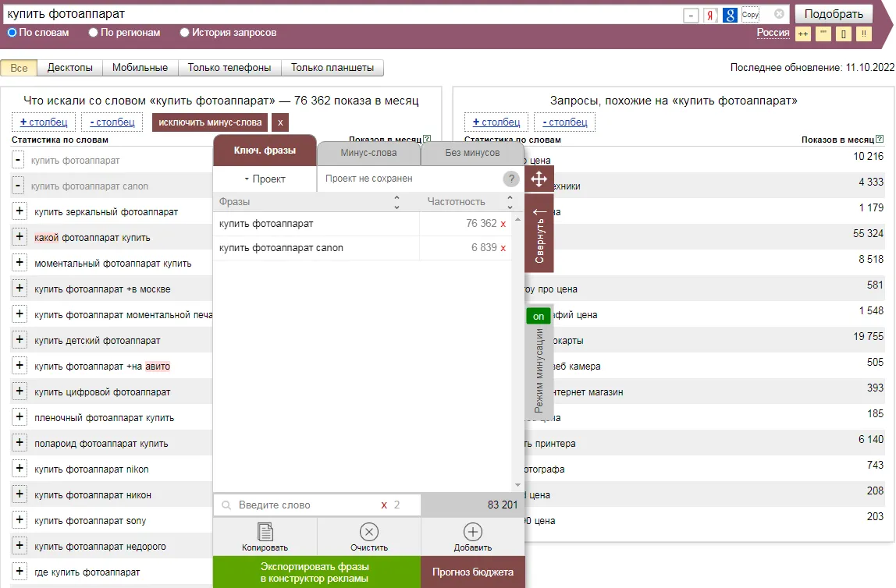The width and height of the screenshot is (896, 588).
Task: Click the question mark help icon in the project row
Action: coord(511,179)
